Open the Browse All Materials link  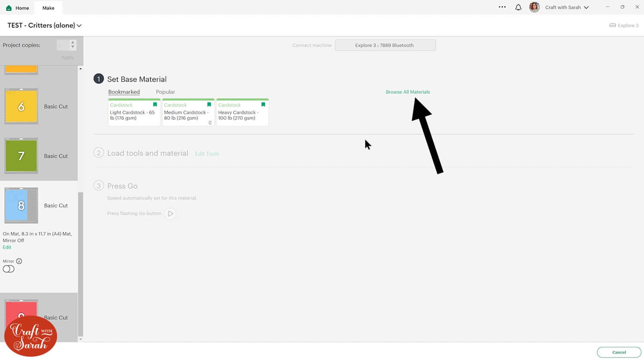pyautogui.click(x=407, y=92)
